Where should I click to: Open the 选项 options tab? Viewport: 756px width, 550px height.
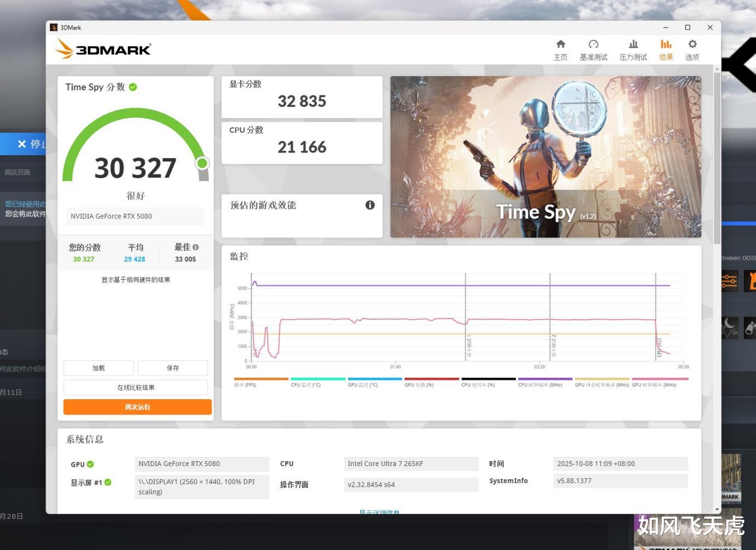click(692, 50)
